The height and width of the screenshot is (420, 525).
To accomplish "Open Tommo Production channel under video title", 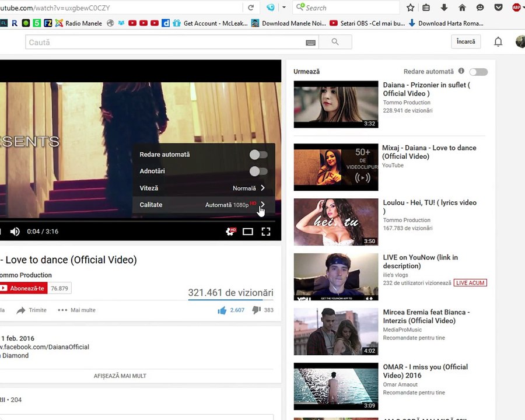I will point(26,275).
